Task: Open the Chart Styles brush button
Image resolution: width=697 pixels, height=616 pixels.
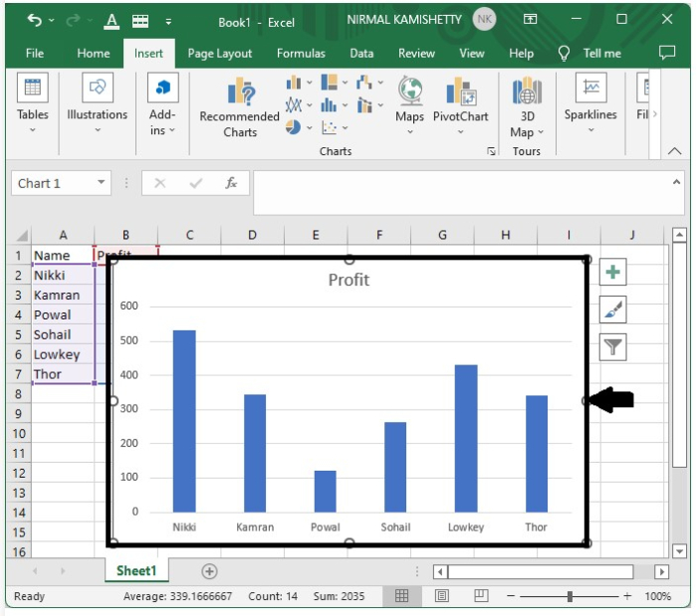Action: coord(612,309)
